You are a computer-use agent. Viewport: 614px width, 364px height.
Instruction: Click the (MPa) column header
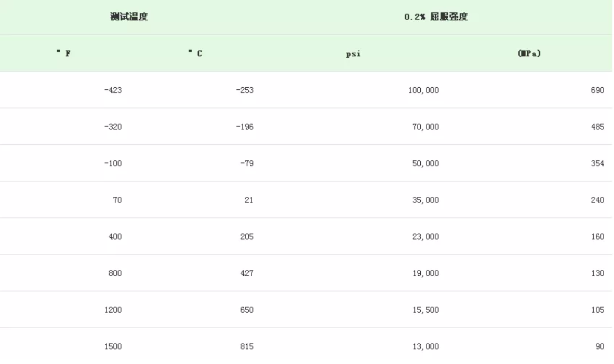(529, 52)
